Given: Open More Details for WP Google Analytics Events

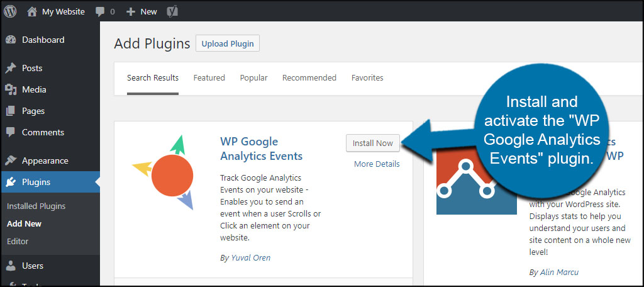Looking at the screenshot, I should [x=377, y=164].
